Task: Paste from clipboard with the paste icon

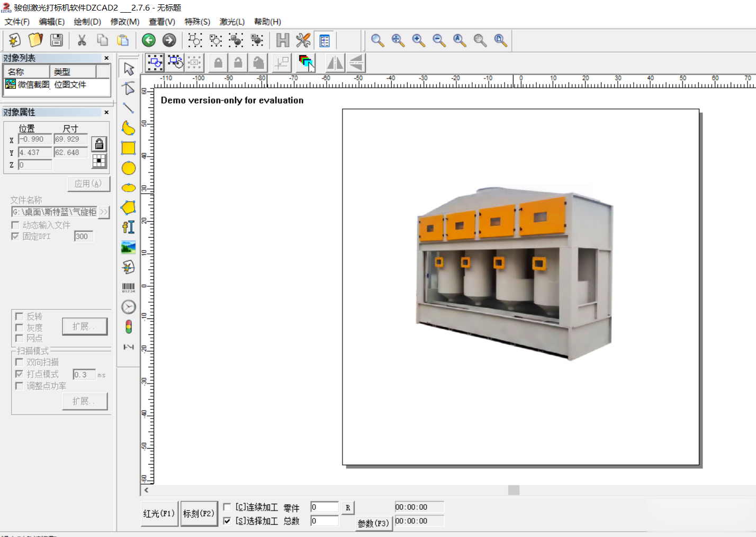Action: coord(123,40)
